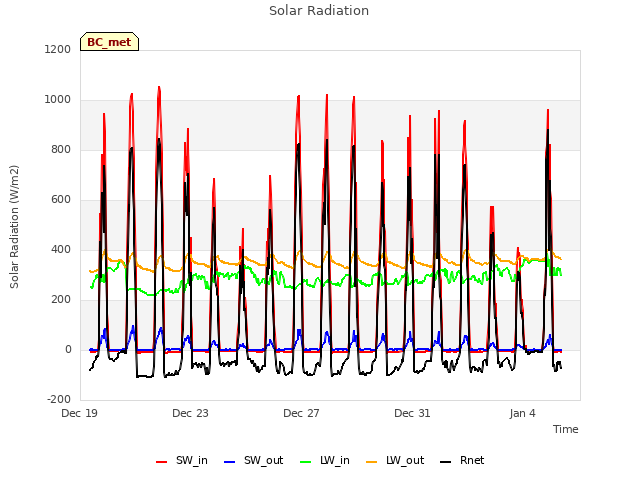Click the 200 y-axis tick label
The height and width of the screenshot is (480, 640).
61,300
